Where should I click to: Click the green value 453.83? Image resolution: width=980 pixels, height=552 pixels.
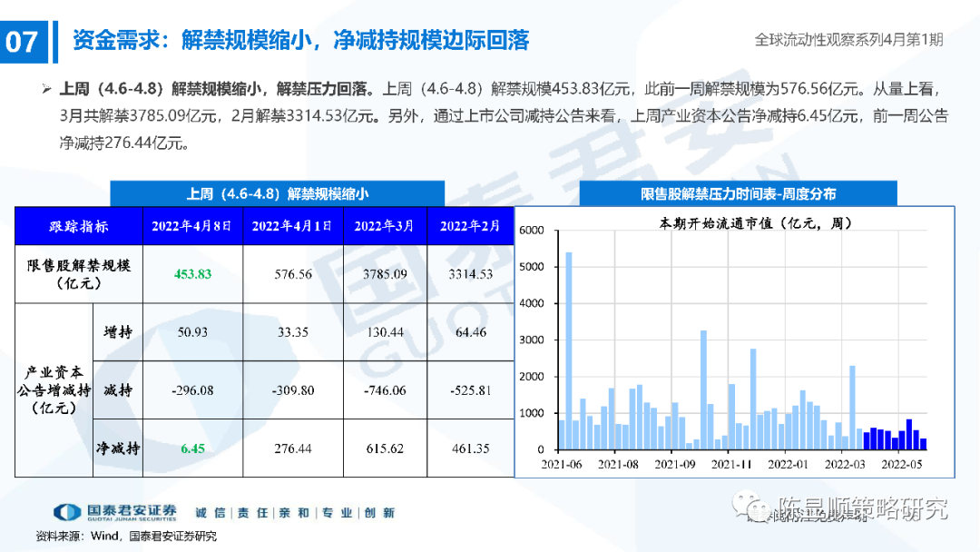(192, 274)
